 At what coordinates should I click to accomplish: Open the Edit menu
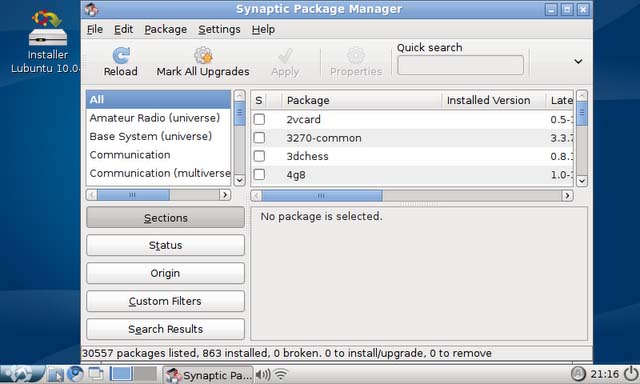click(x=123, y=29)
